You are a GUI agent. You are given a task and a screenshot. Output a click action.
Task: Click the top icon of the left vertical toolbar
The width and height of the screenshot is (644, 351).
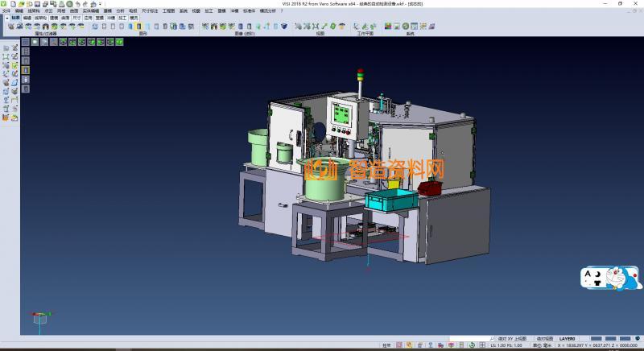(6, 48)
